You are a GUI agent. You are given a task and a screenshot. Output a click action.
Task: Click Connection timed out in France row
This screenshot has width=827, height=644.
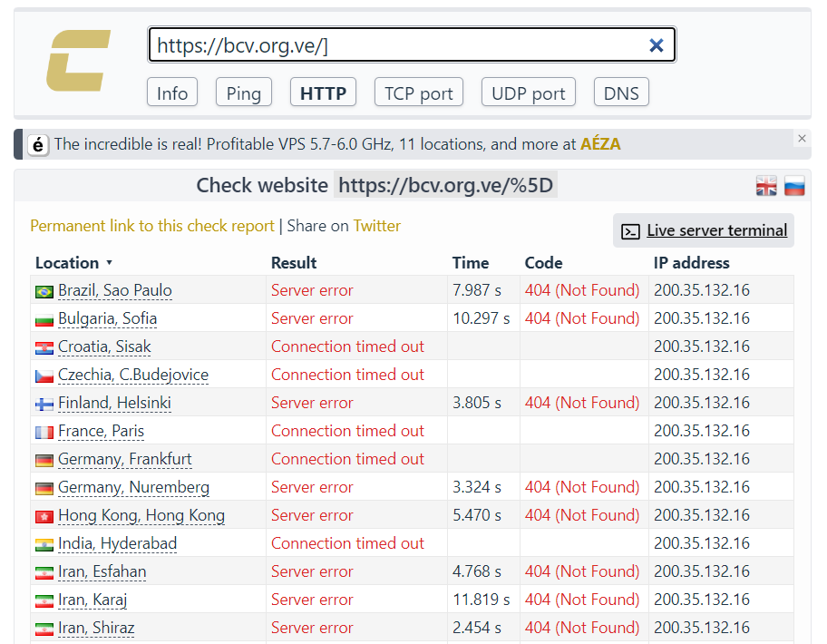[x=347, y=431]
